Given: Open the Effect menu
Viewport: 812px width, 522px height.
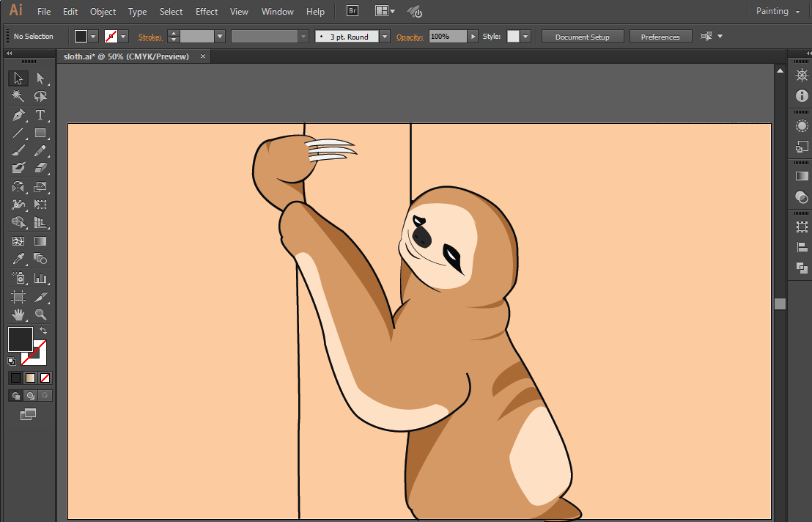Looking at the screenshot, I should click(x=207, y=12).
